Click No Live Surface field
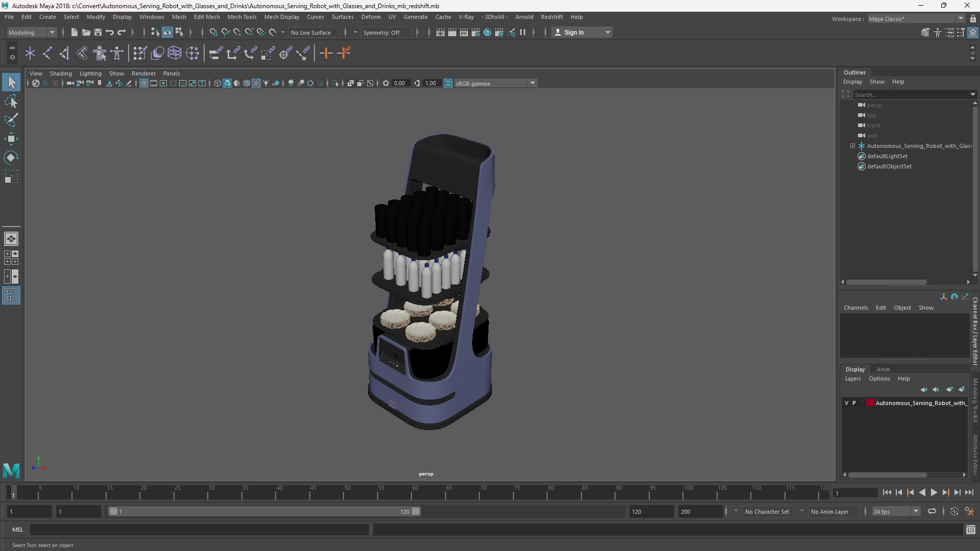This screenshot has width=980, height=551. pyautogui.click(x=312, y=32)
